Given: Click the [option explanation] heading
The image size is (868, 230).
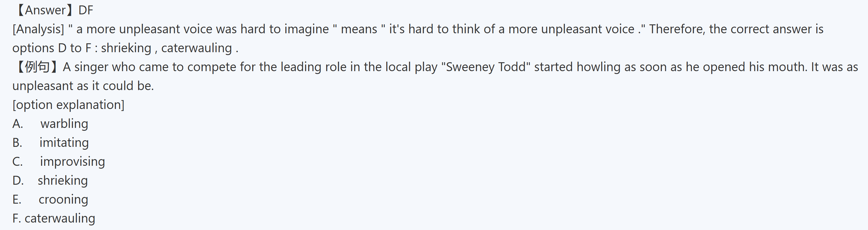Looking at the screenshot, I should pyautogui.click(x=68, y=105).
